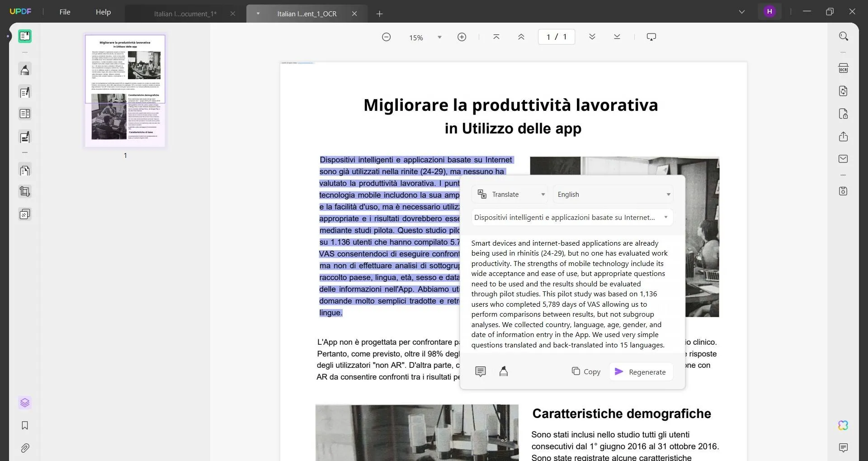
Task: Open the UPDF AI assistant icon
Action: [843, 425]
